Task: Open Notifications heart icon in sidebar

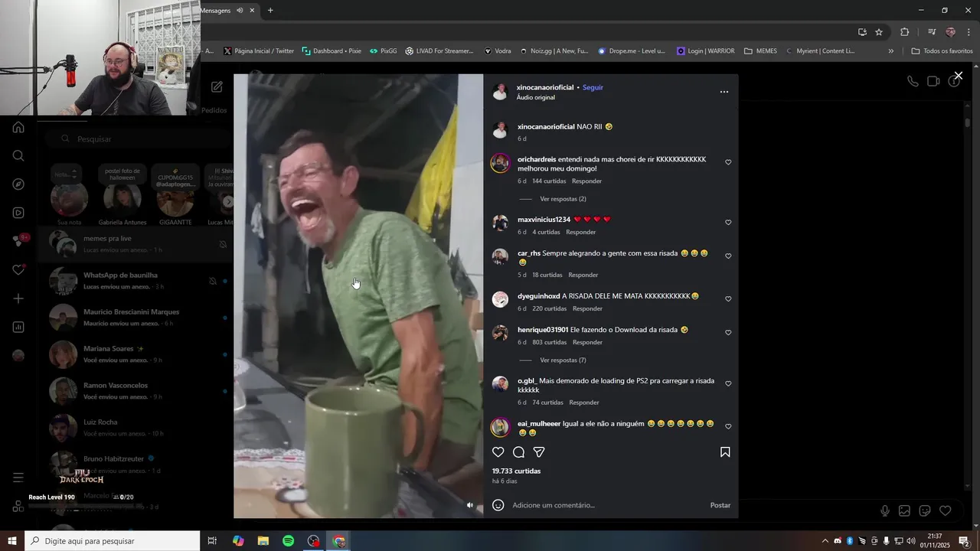Action: point(18,270)
